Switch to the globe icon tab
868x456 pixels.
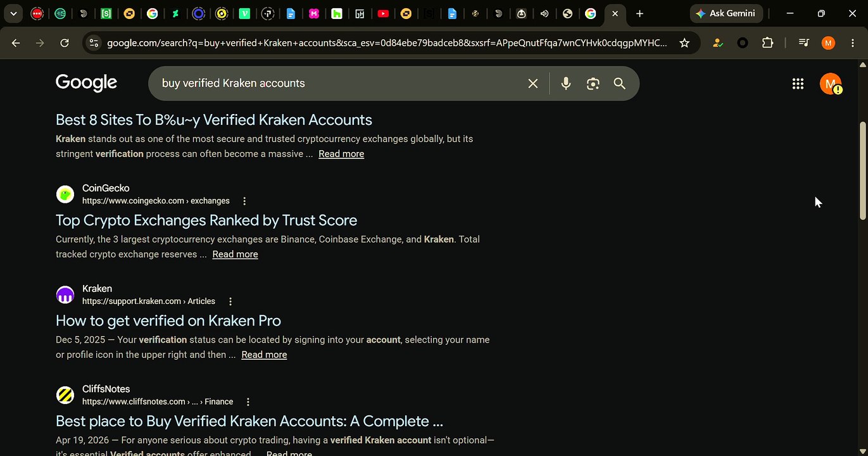pyautogui.click(x=568, y=13)
